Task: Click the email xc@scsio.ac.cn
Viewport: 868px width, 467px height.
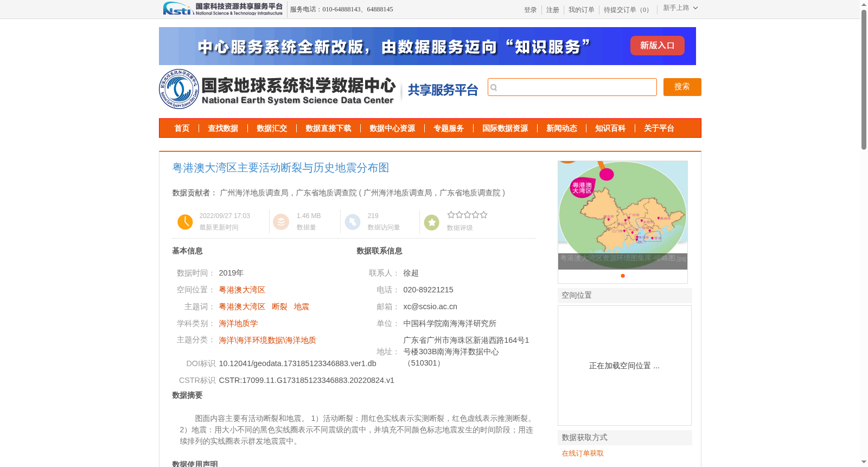Action: (x=430, y=307)
